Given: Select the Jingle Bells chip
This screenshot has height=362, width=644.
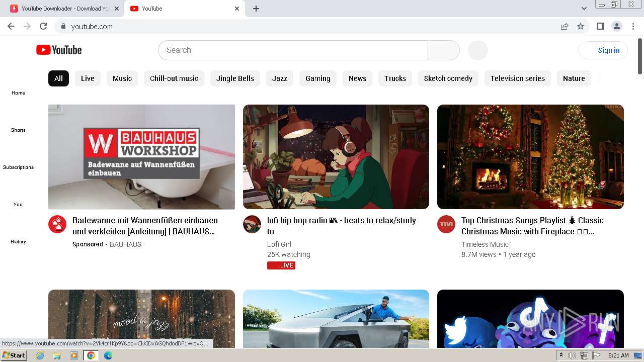Looking at the screenshot, I should 235,78.
